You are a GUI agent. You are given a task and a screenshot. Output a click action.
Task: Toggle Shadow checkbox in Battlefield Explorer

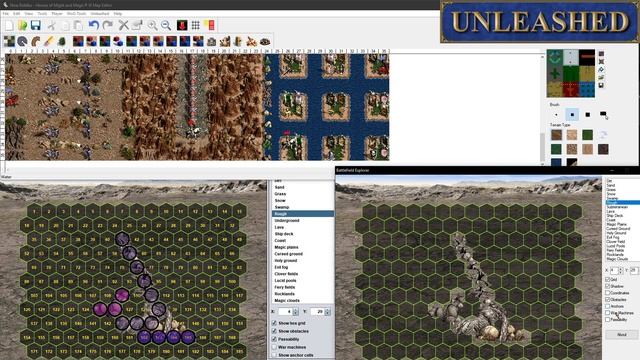607,286
